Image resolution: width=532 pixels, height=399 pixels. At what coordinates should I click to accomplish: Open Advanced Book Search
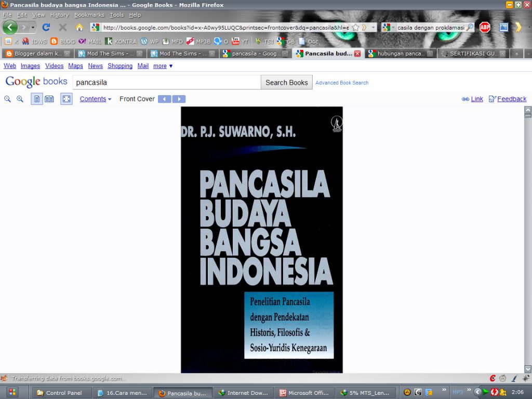(x=341, y=83)
